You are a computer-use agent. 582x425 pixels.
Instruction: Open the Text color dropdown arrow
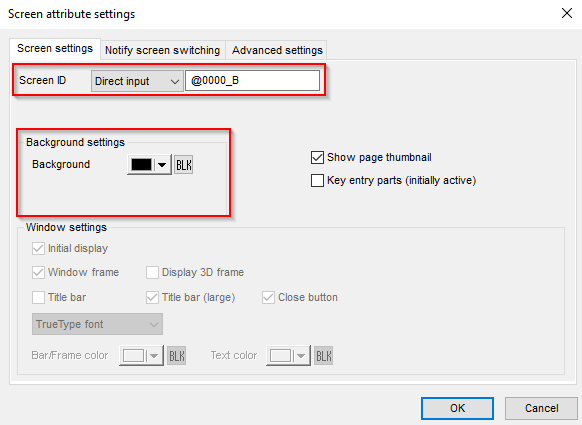[x=301, y=356]
